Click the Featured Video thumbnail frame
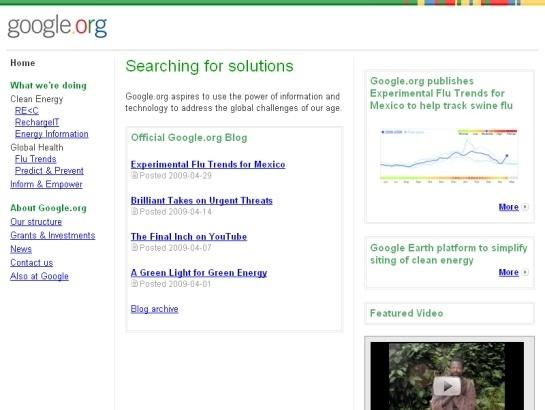 pyautogui.click(x=449, y=374)
